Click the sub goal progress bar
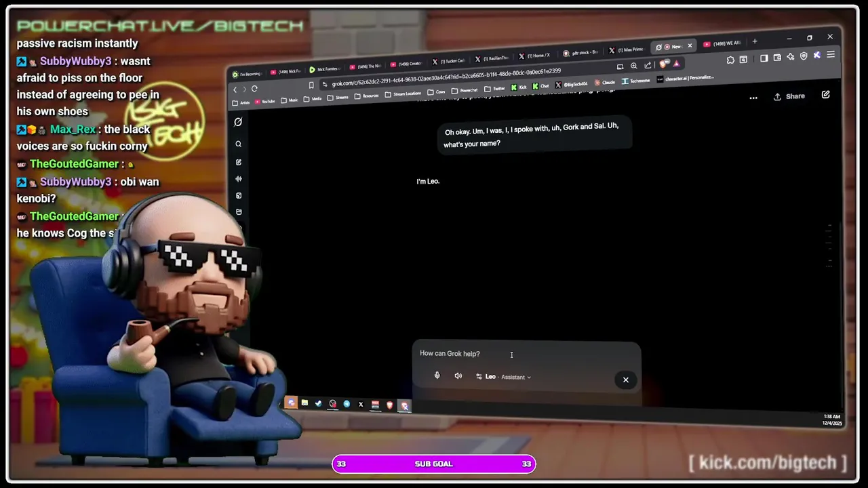Viewport: 868px width, 488px height. pyautogui.click(x=434, y=464)
